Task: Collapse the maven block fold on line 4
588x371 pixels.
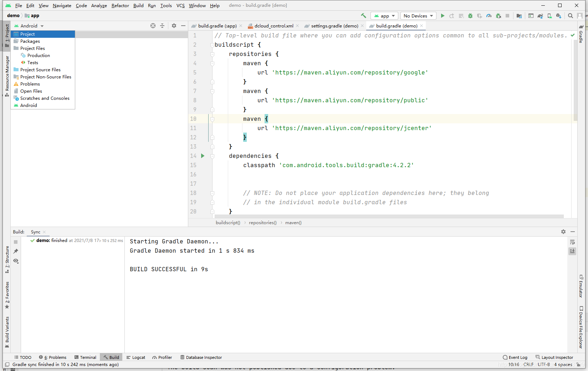Action: click(212, 63)
